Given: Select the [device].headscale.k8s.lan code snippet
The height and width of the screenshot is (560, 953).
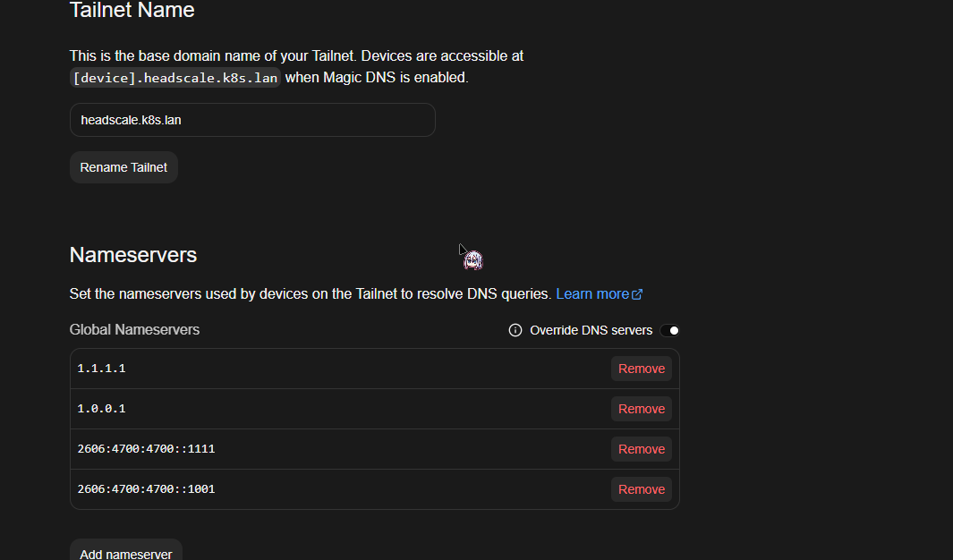Looking at the screenshot, I should click(x=174, y=78).
